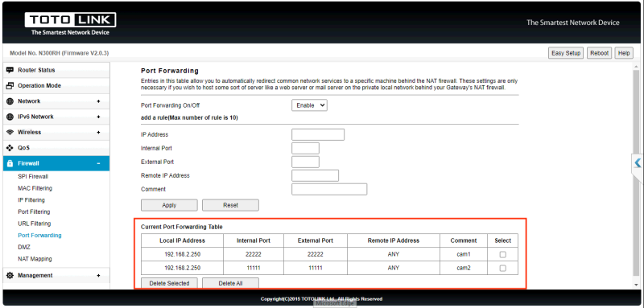This screenshot has height=308, width=644.
Task: Expand the Network menu plus sign
Action: 98,101
